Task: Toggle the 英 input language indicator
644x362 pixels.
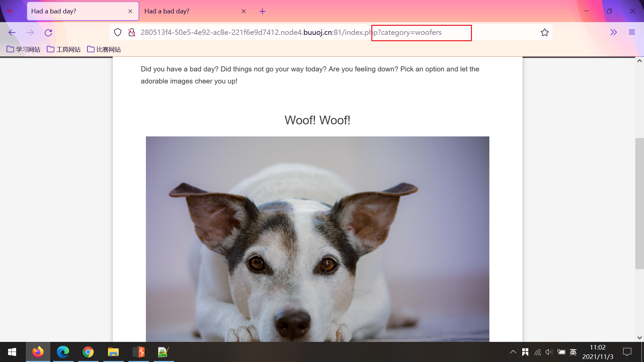Action: pos(573,352)
